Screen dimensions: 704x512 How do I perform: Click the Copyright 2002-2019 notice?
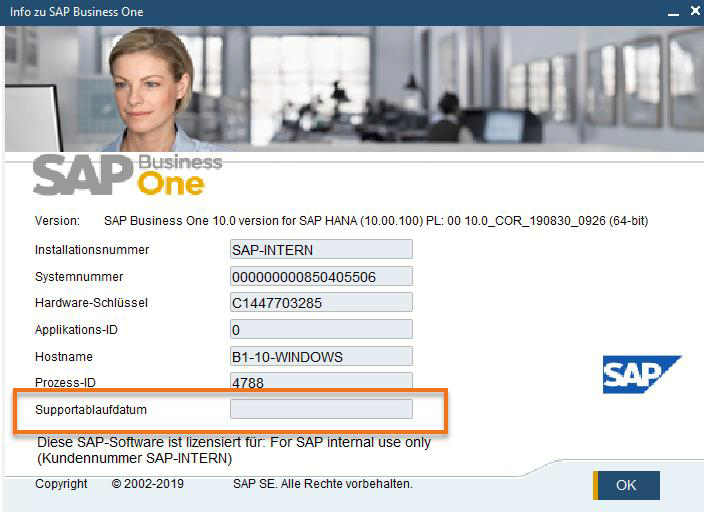point(110,484)
